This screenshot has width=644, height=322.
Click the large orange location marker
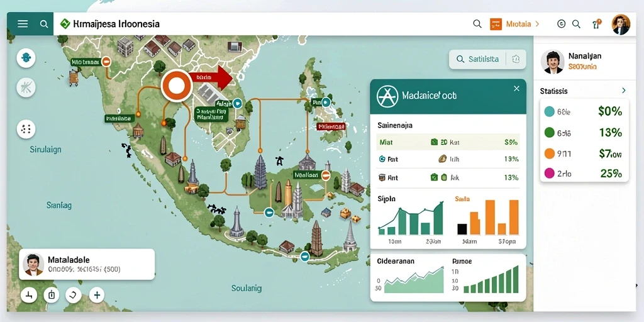(x=177, y=86)
